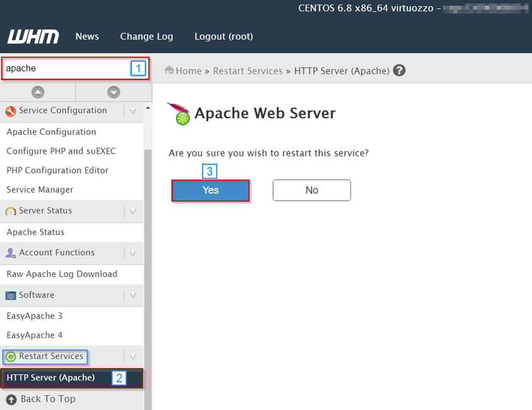Cancel the restart by clicking No
The image size is (532, 410).
[312, 190]
